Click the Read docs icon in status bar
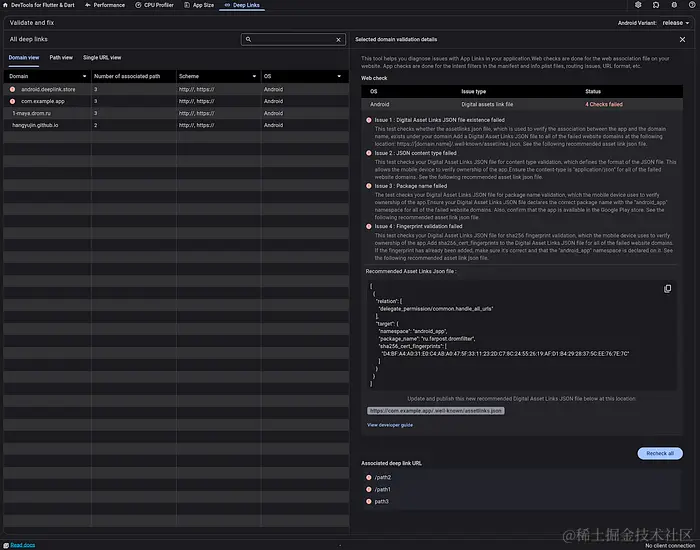 (x=6, y=545)
